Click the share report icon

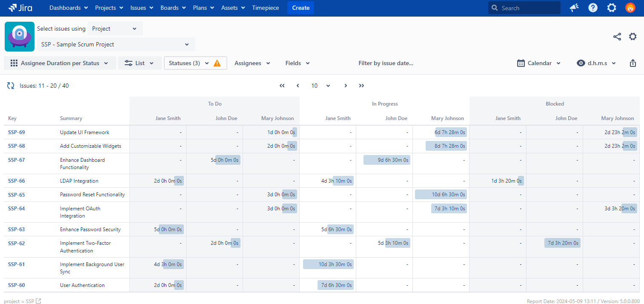(617, 37)
